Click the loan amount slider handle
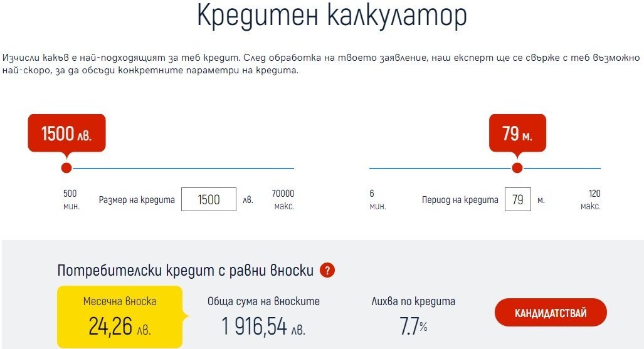This screenshot has height=349, width=644. (66, 168)
